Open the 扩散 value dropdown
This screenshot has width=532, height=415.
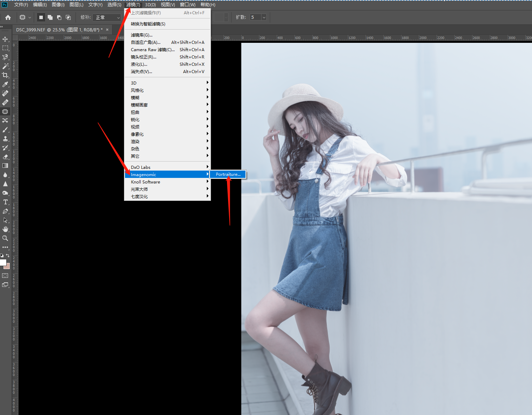(x=264, y=17)
